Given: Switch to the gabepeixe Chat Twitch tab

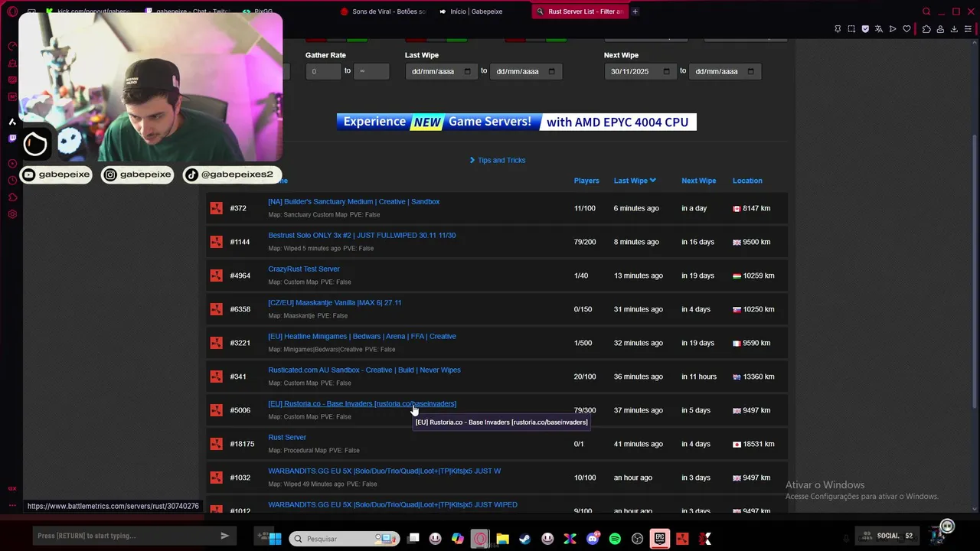Looking at the screenshot, I should click(188, 11).
